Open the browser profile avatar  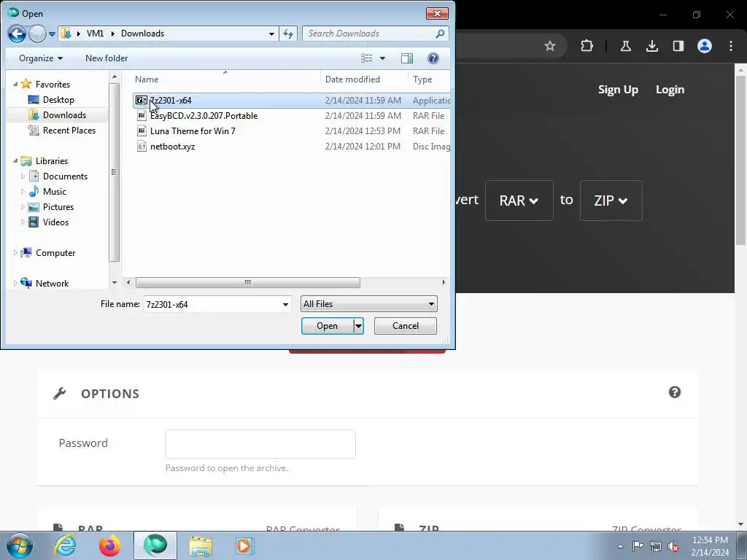click(x=704, y=46)
